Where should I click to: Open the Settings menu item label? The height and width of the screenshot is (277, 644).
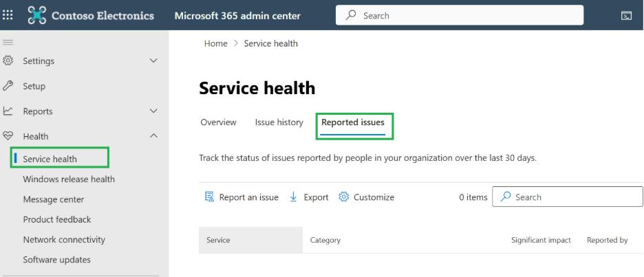pyautogui.click(x=39, y=60)
